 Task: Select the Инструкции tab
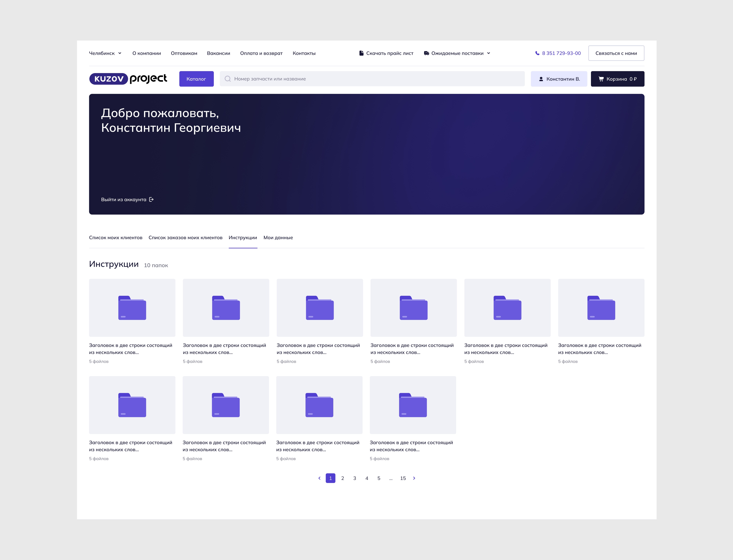243,237
